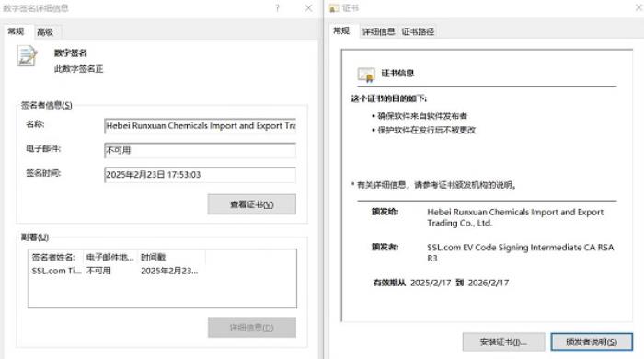Select the SSL.com countersignature row
The height and width of the screenshot is (359, 644).
tap(162, 272)
